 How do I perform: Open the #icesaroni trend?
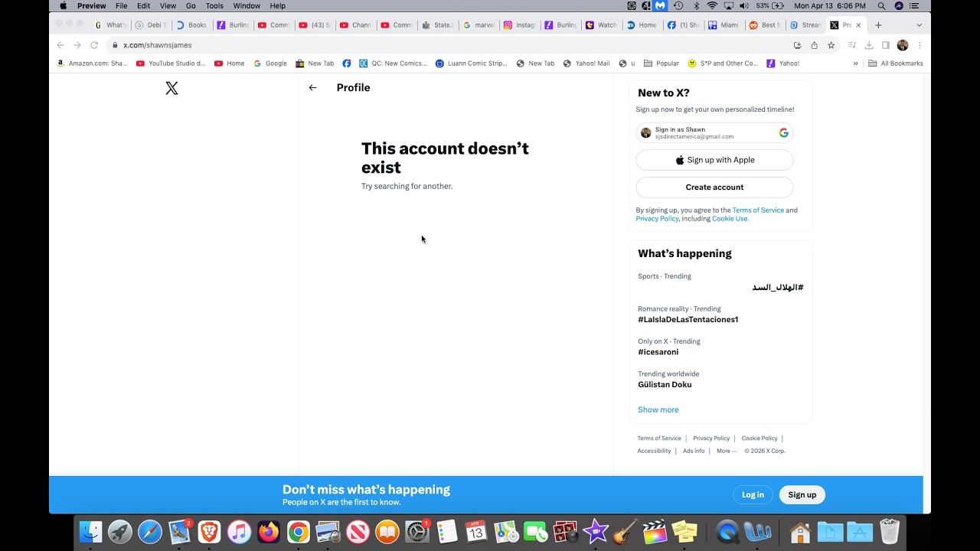(x=658, y=352)
